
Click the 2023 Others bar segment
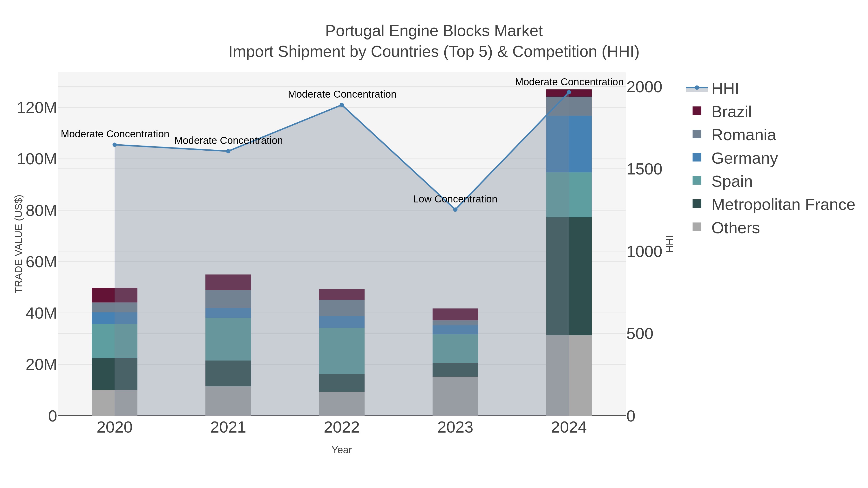455,396
